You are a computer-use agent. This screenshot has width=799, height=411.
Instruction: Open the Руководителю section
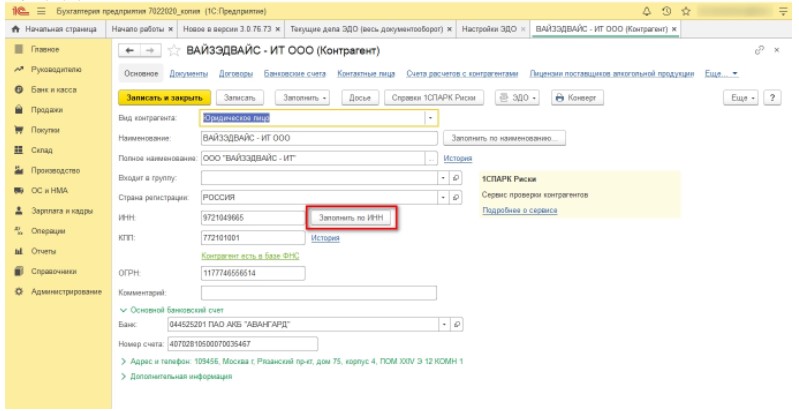(56, 69)
